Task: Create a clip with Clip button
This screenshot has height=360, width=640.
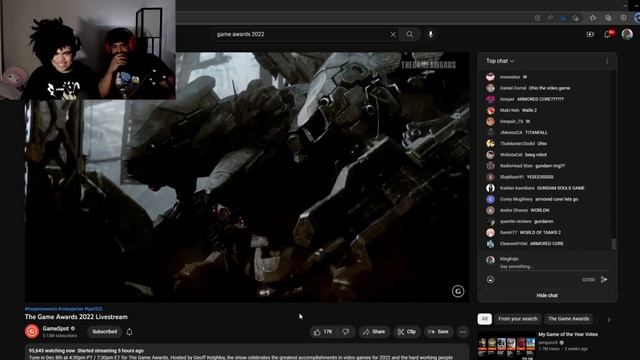Action: 407,332
